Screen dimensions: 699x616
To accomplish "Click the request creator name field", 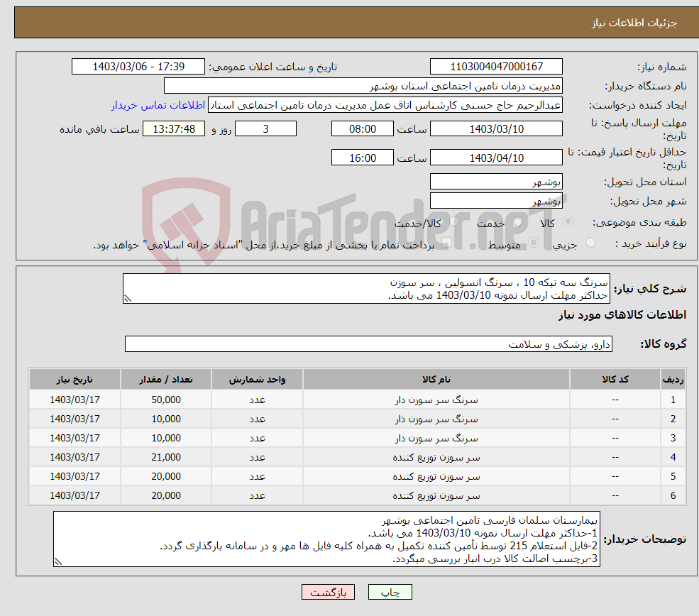I will [x=385, y=105].
